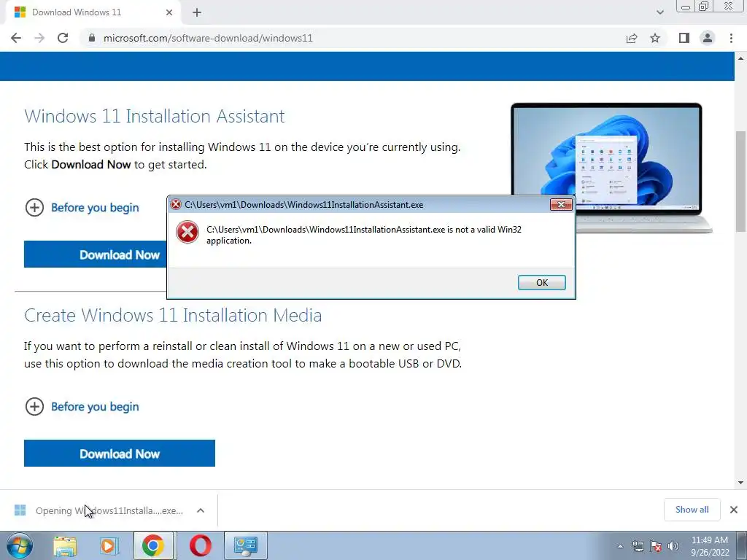Close the Win32 error dialog with X

pos(561,205)
